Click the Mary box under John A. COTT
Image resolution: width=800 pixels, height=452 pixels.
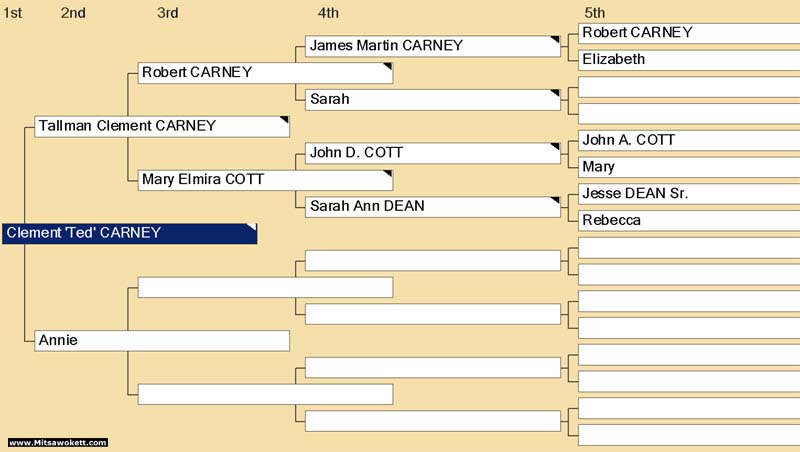click(689, 167)
